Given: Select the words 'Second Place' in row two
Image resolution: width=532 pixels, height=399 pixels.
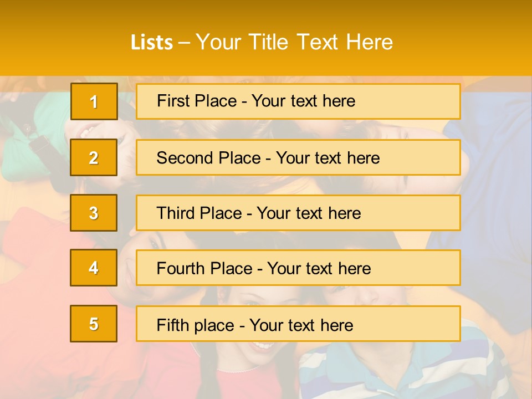Looking at the screenshot, I should coord(209,158).
